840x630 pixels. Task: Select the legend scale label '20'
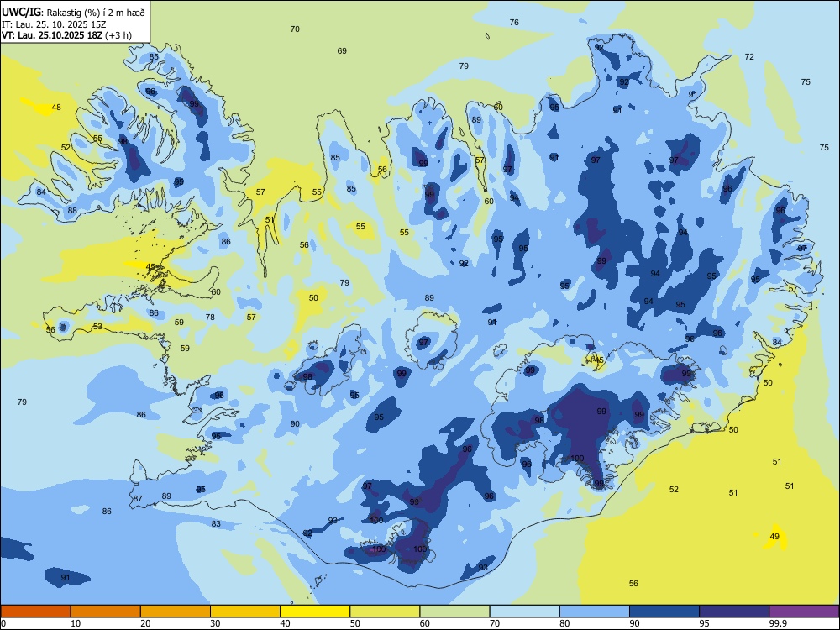145,623
